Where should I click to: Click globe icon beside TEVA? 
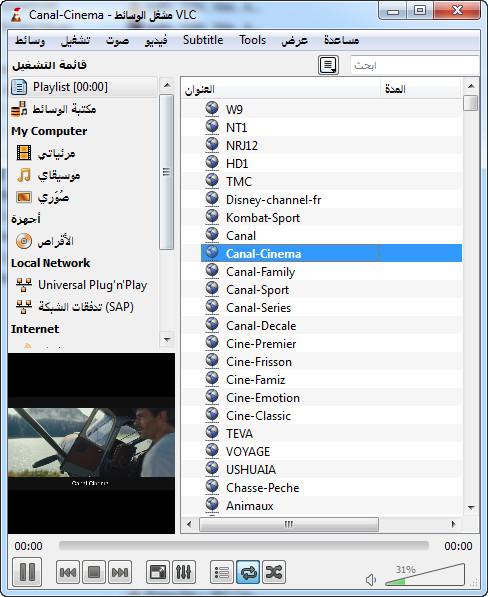point(212,432)
